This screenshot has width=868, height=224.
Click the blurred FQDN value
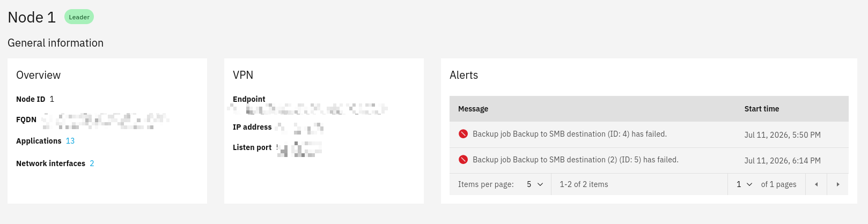106,121
